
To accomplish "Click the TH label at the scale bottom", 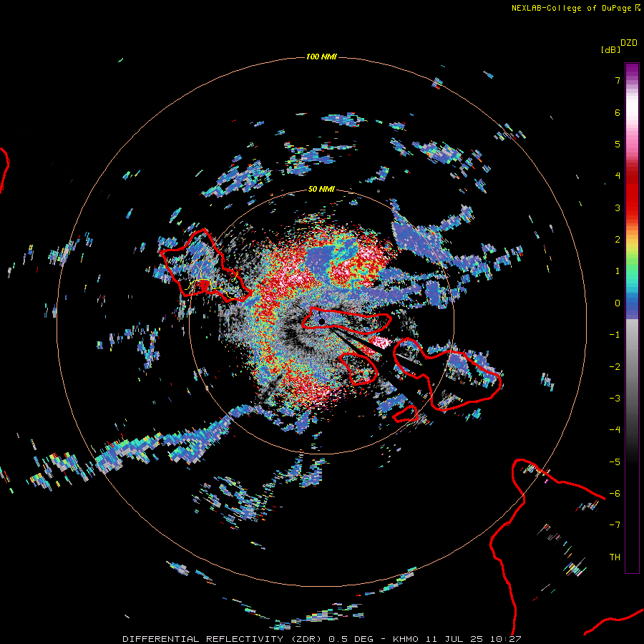I will point(615,557).
